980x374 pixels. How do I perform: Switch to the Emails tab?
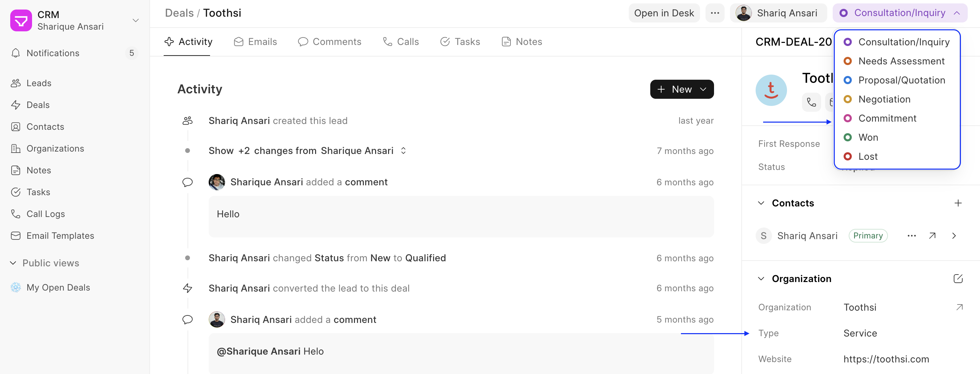(255, 42)
